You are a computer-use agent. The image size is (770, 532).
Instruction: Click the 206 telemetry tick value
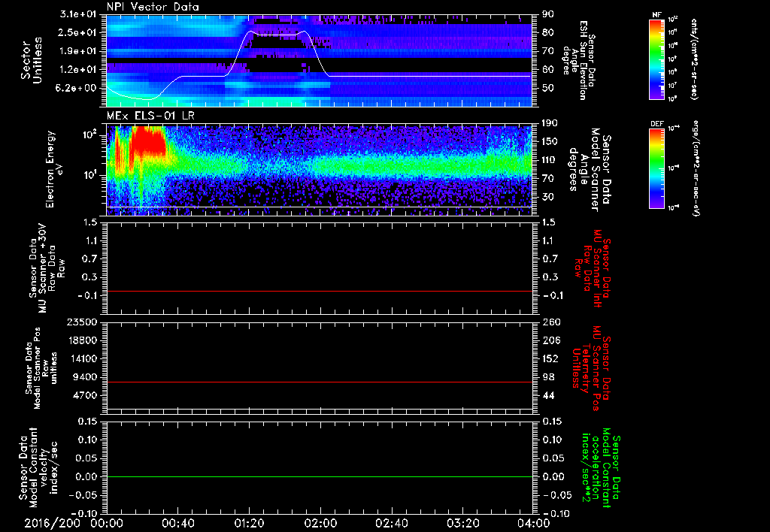[550, 340]
